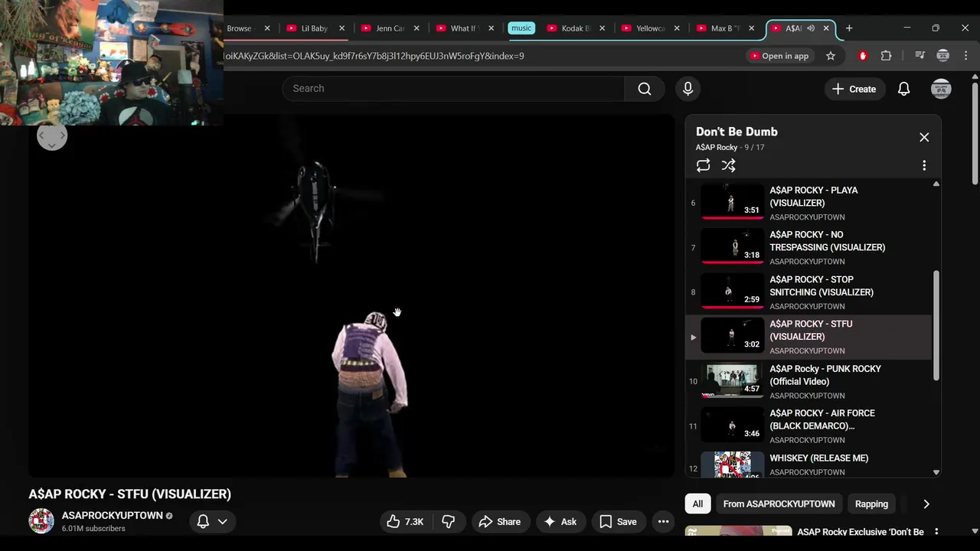This screenshot has height=551, width=980.
Task: Click the address bar URL
Action: pyautogui.click(x=374, y=56)
